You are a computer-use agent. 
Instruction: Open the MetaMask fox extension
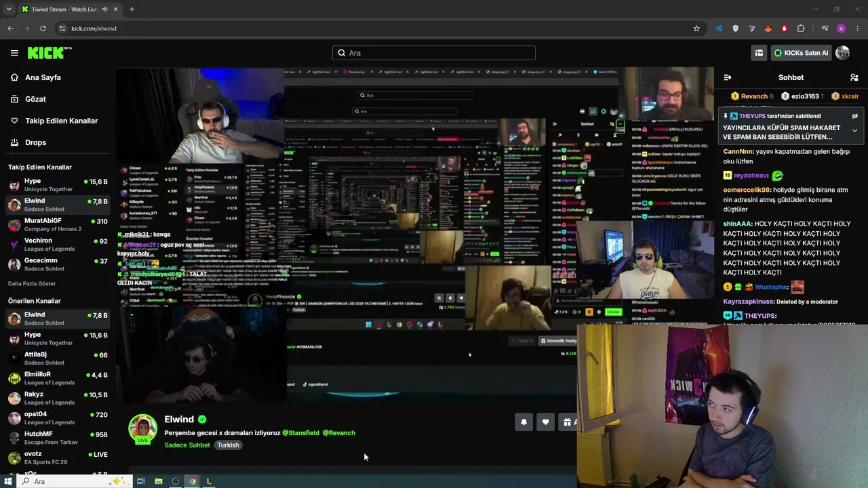[x=768, y=28]
